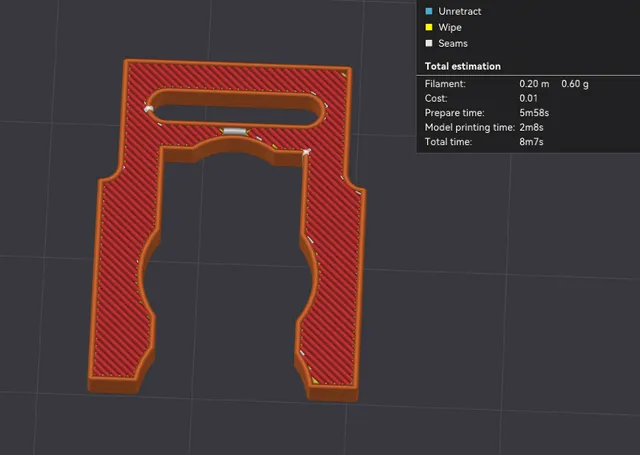The width and height of the screenshot is (640, 455).
Task: Click the white Seams legend swatch
Action: pos(429,43)
